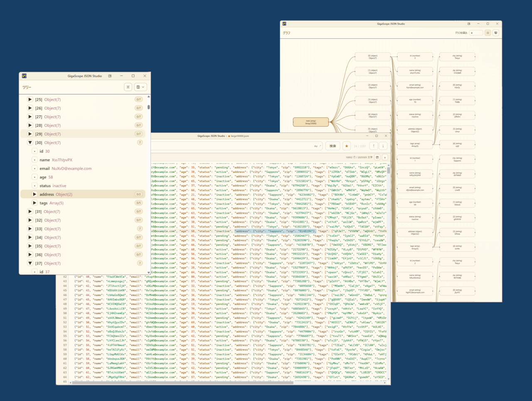Select the email NuXvD@example.com row
The image size is (532, 401).
pyautogui.click(x=83, y=168)
